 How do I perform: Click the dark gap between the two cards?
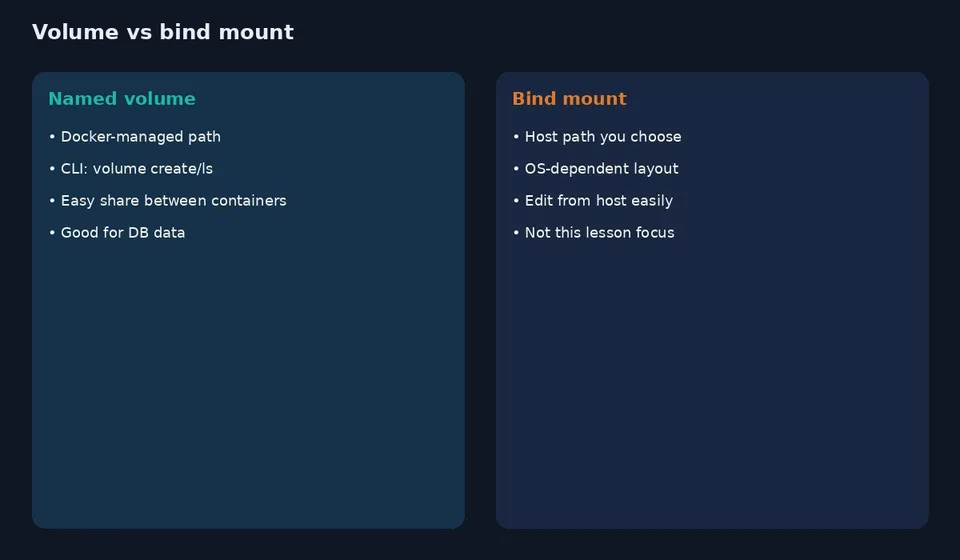coord(481,300)
